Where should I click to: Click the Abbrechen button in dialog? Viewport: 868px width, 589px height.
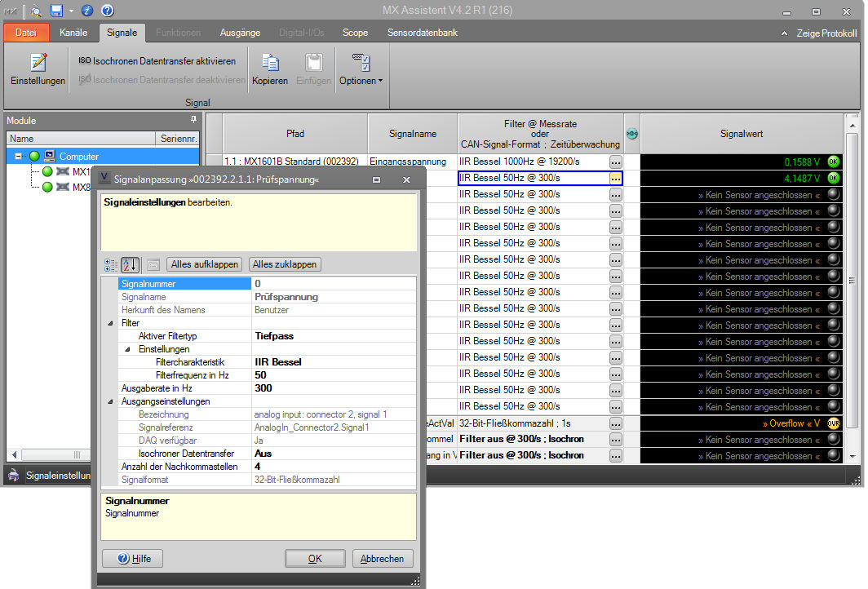[x=383, y=559]
